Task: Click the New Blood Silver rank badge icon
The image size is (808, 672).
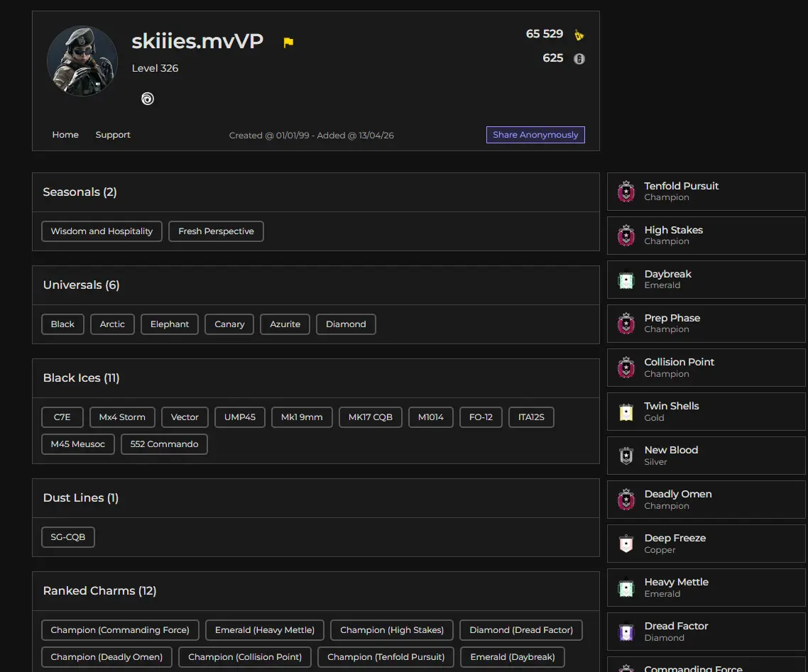Action: (626, 456)
